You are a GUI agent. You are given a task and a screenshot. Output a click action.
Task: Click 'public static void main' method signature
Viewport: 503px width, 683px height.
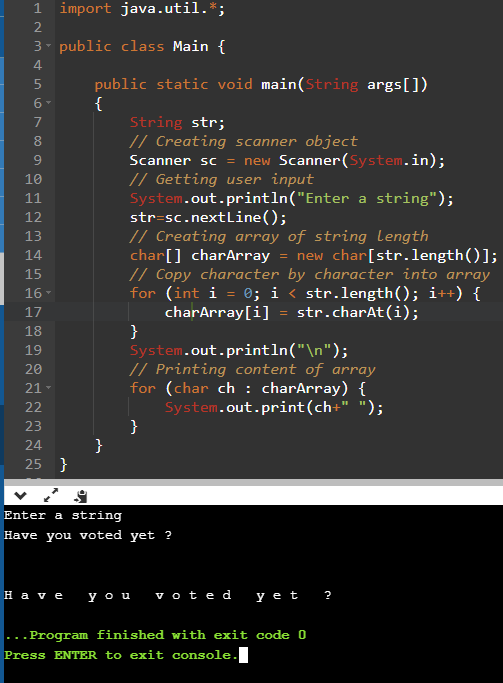[261, 84]
